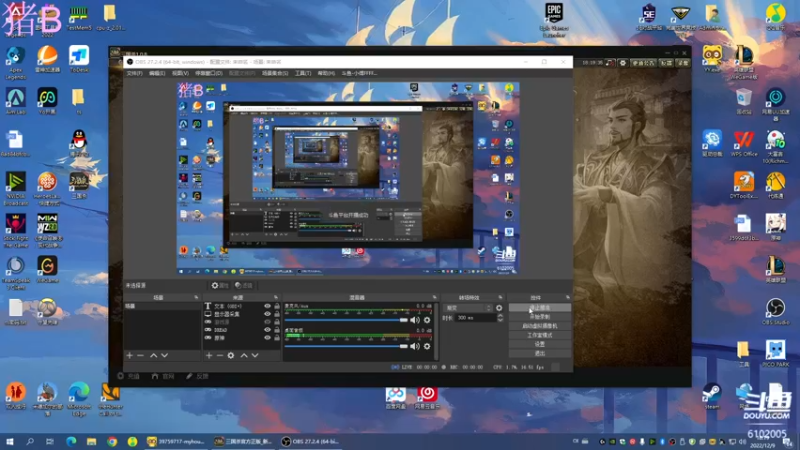This screenshot has height=450, width=800.
Task: Open the Epic Games Launcher desktop icon
Action: 554,19
